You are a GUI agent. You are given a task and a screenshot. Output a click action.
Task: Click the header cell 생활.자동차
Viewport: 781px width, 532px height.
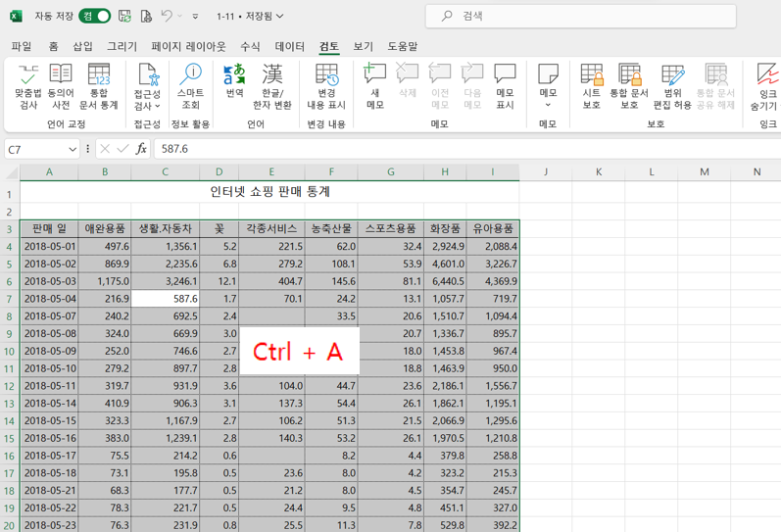165,228
